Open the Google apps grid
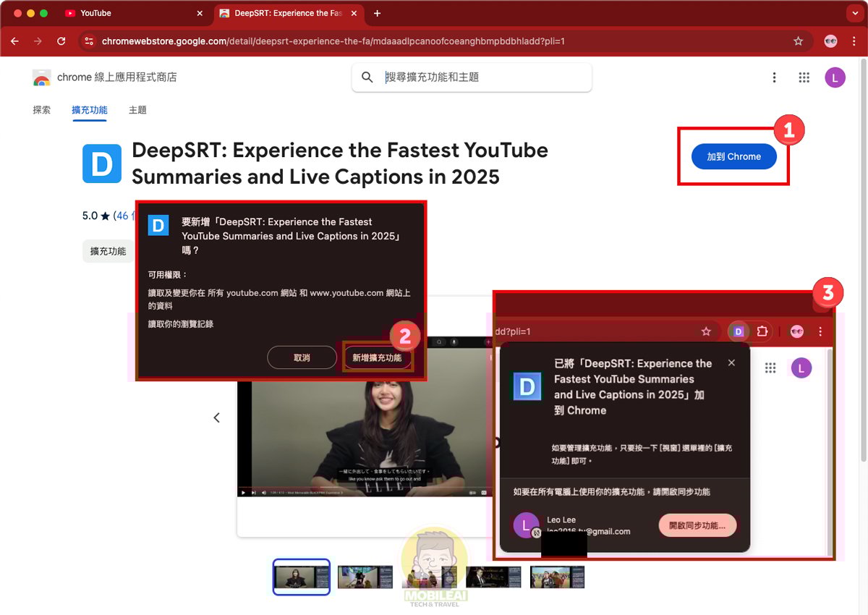 click(x=804, y=77)
